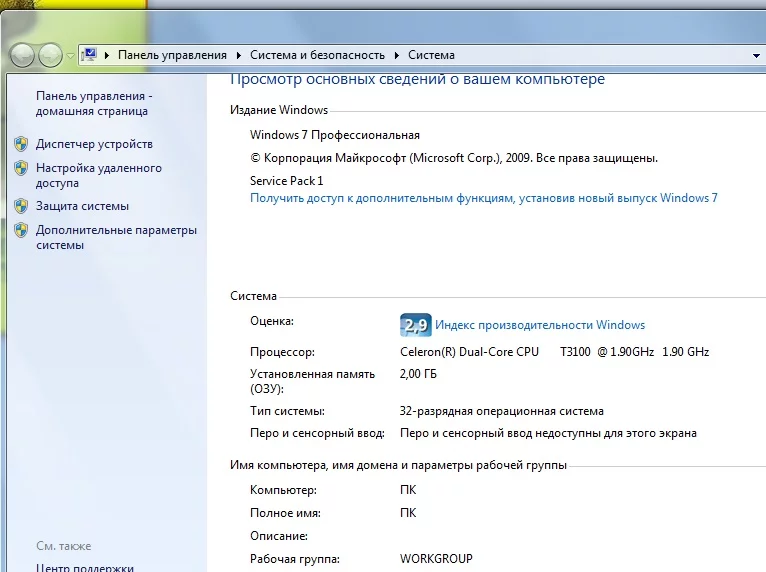
Task: Open Дополнительные параметры системы link
Action: pyautogui.click(x=116, y=237)
